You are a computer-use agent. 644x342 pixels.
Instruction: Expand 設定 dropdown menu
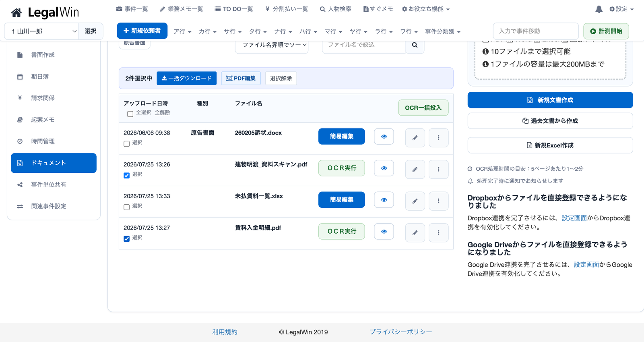pyautogui.click(x=621, y=9)
